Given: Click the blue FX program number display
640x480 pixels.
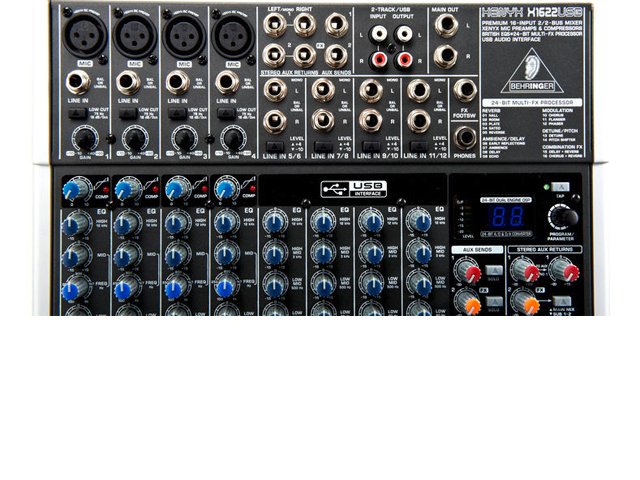Looking at the screenshot, I should 507,217.
